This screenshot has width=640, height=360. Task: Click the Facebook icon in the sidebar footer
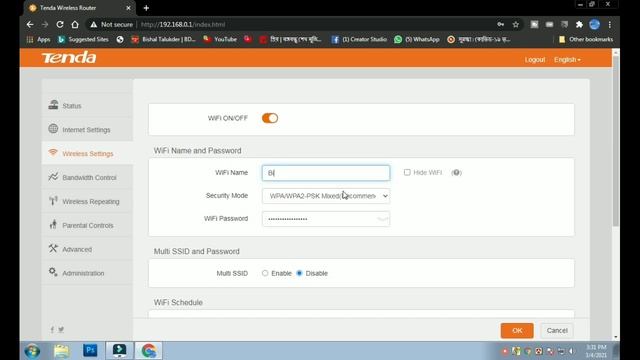(52, 329)
